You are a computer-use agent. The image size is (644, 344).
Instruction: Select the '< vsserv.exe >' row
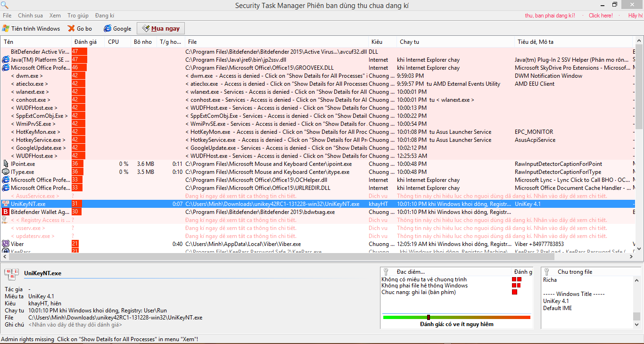(x=318, y=228)
